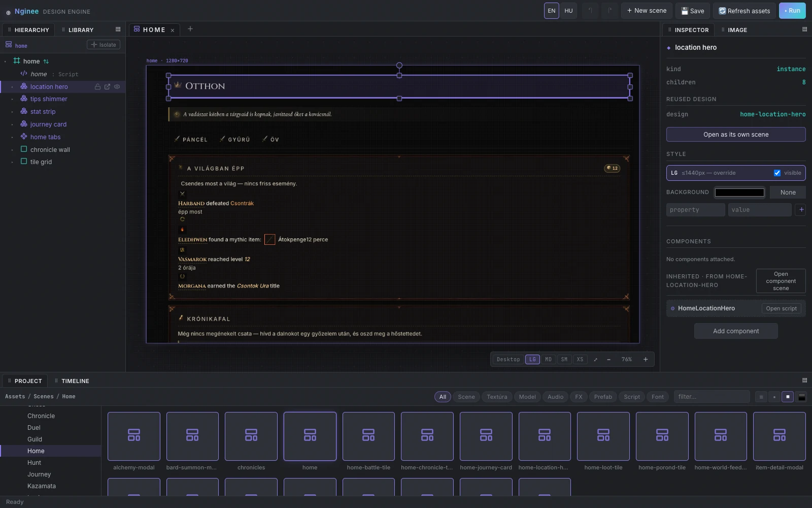Click lock icon on location hero row
This screenshot has height=508, width=812.
pos(97,87)
